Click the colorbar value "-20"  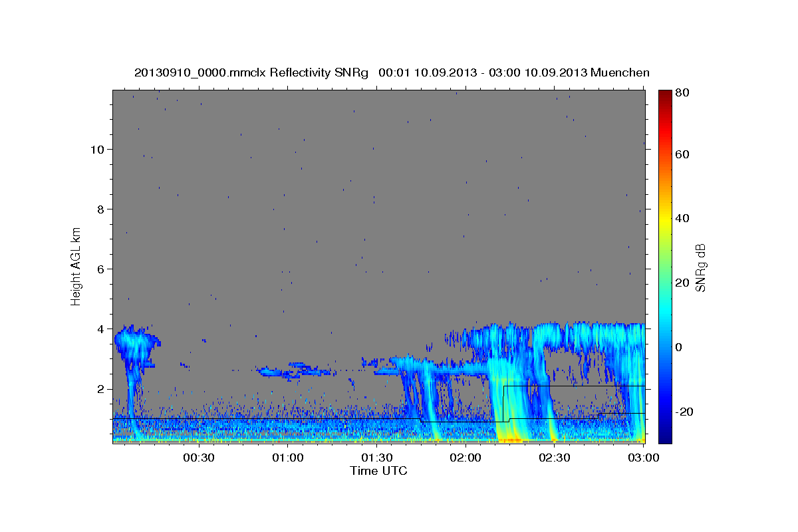[684, 412]
